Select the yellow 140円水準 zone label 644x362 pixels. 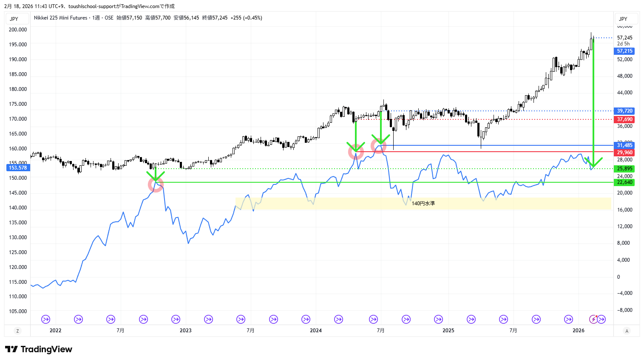(x=423, y=204)
